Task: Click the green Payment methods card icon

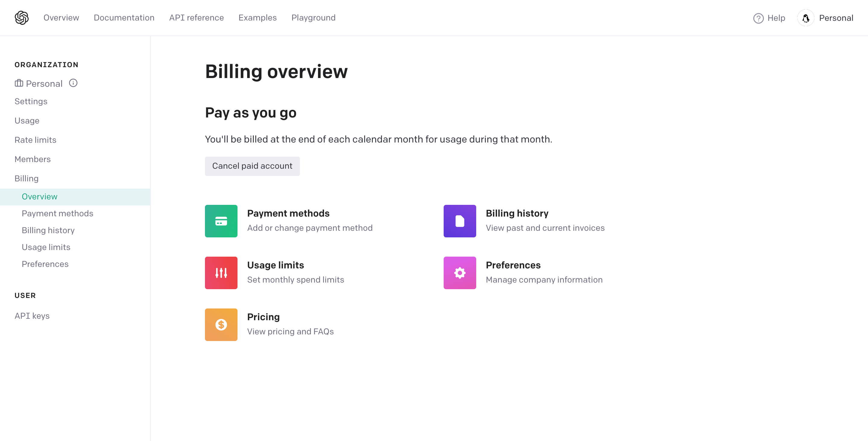Action: [221, 221]
